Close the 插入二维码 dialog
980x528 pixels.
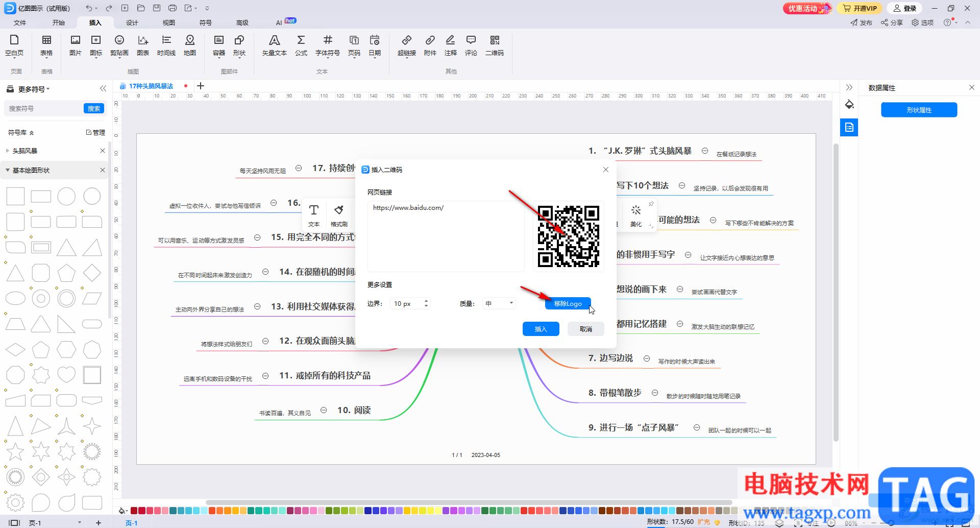[606, 170]
